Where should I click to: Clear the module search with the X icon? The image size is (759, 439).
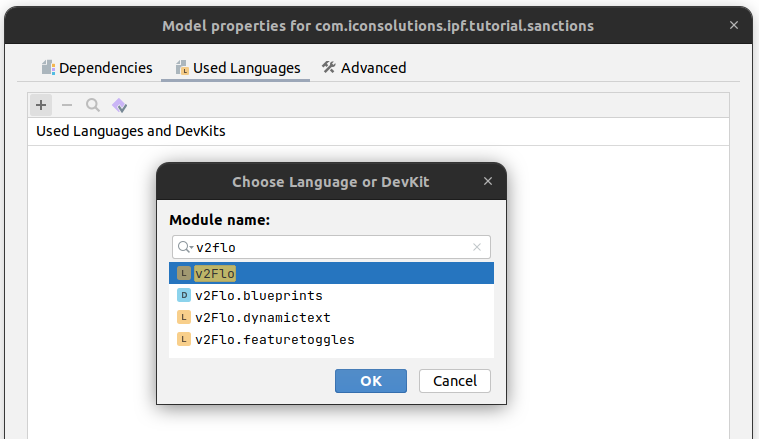[x=477, y=247]
